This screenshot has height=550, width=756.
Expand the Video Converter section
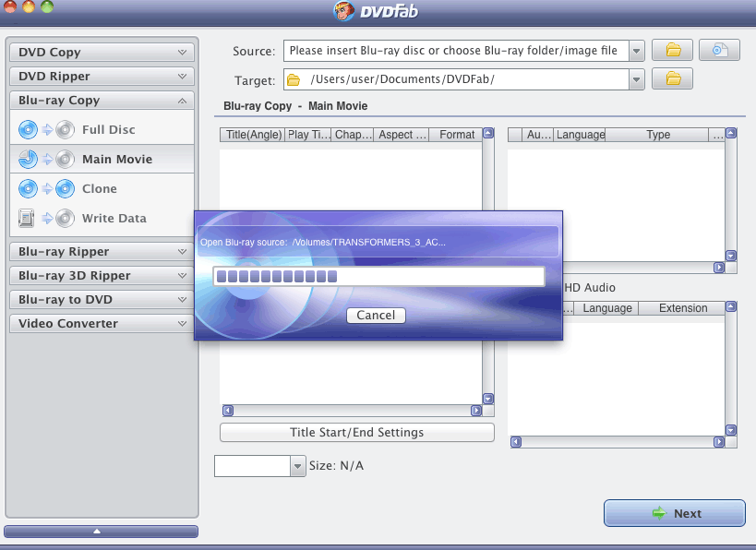[102, 323]
